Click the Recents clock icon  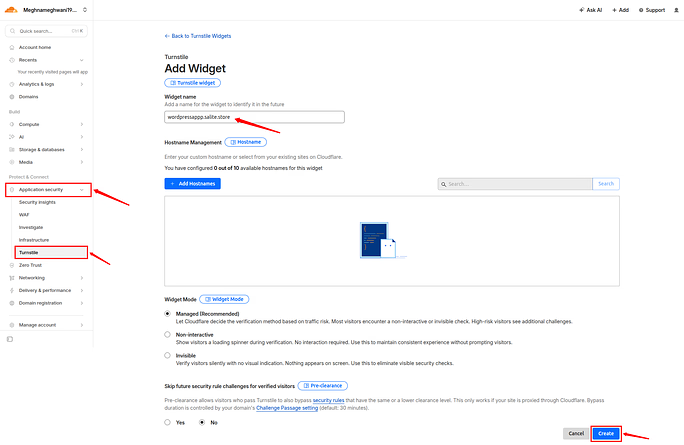click(x=12, y=60)
